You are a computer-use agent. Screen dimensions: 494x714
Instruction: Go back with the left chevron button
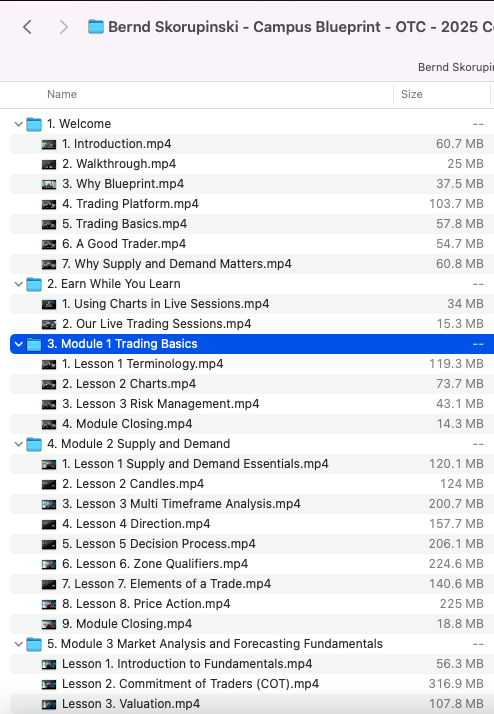pyautogui.click(x=27, y=27)
